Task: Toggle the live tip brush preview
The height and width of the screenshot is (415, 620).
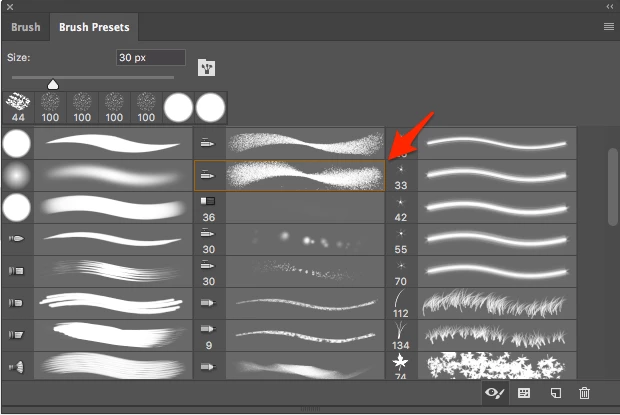Action: [495, 393]
